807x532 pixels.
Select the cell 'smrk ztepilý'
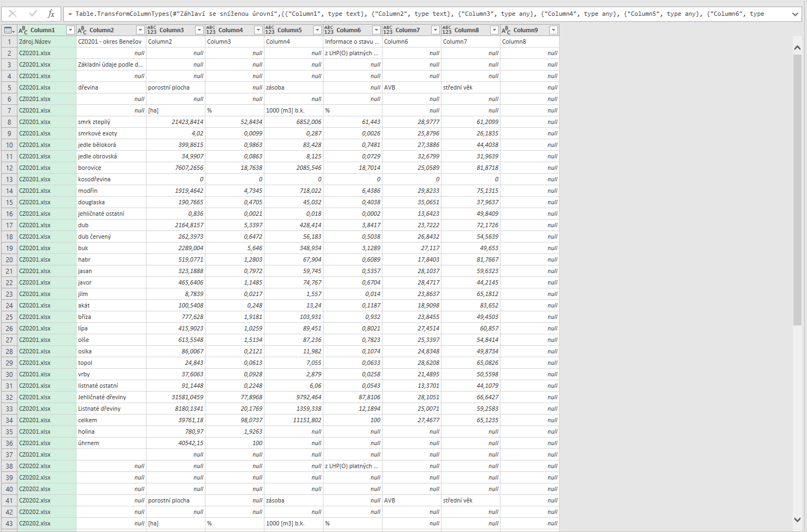point(111,122)
